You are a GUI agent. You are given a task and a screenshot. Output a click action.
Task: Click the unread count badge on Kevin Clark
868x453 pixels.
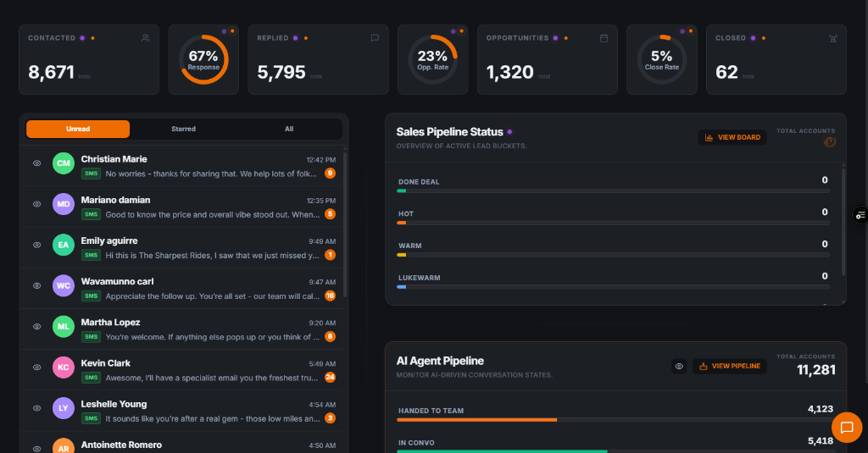click(x=330, y=378)
